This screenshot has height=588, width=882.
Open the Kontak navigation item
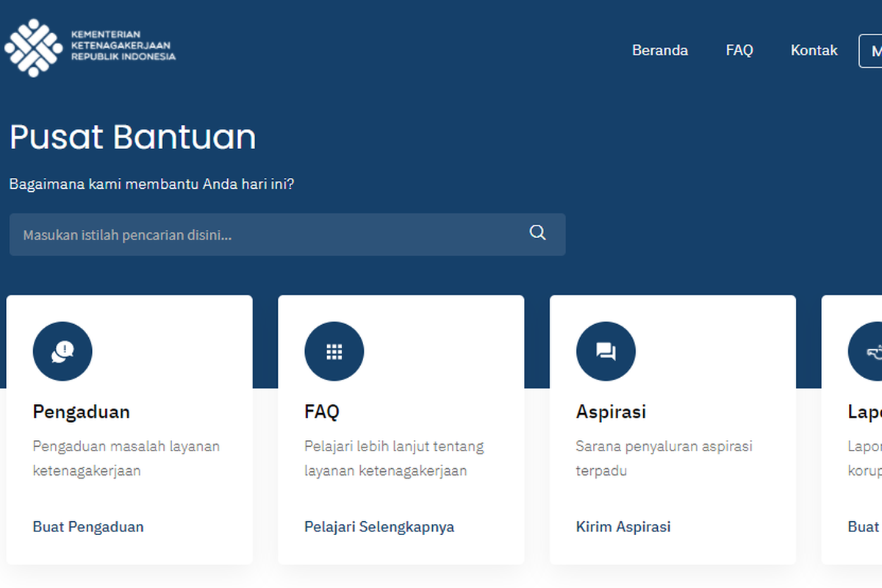tap(814, 51)
